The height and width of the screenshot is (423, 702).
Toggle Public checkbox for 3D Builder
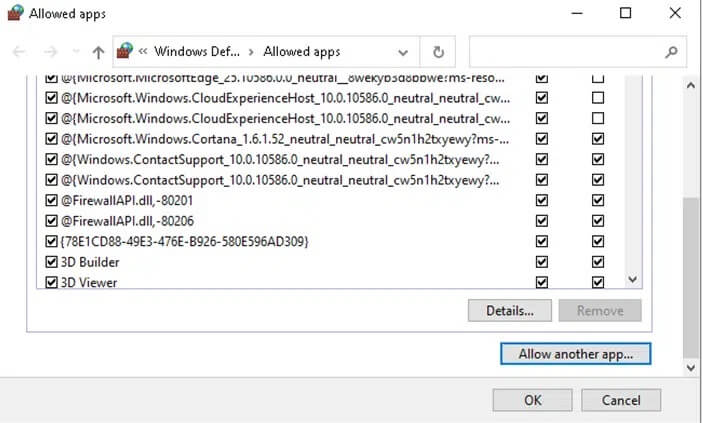(598, 262)
